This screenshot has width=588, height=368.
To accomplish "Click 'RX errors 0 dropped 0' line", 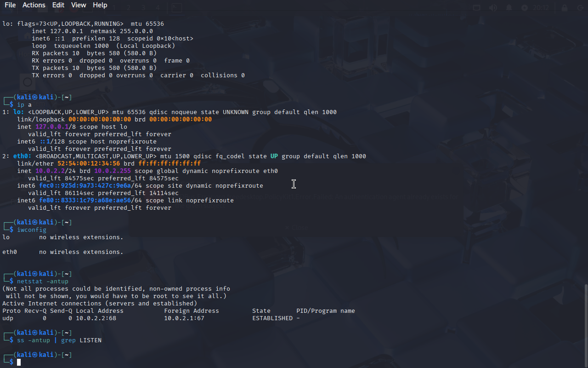I will [x=111, y=61].
